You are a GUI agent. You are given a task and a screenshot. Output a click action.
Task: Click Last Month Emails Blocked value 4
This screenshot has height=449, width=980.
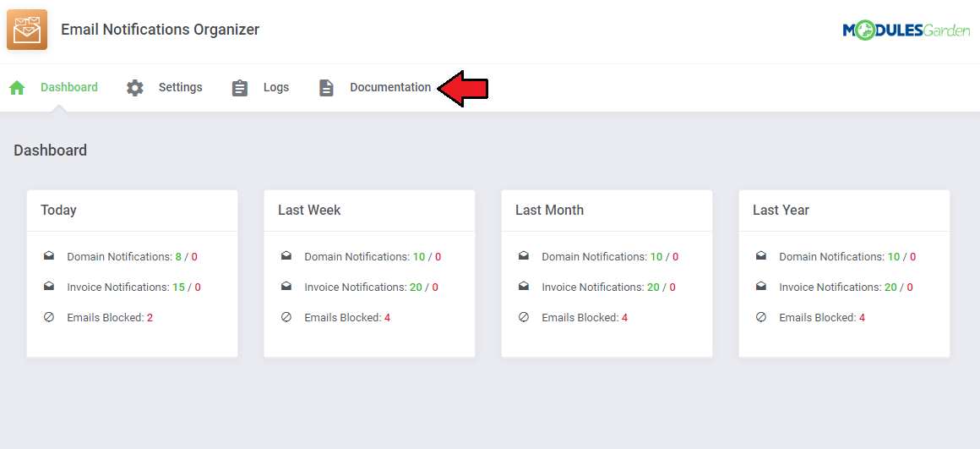coord(625,318)
